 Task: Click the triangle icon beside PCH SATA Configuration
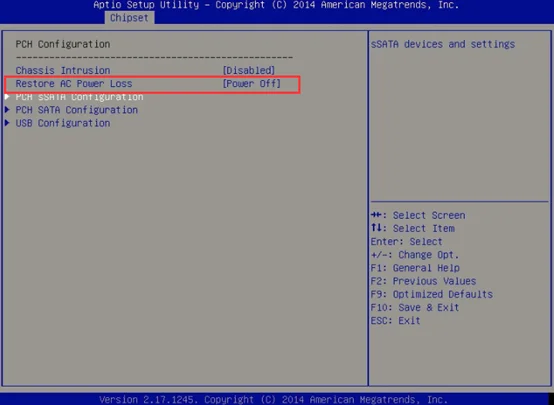(7, 110)
